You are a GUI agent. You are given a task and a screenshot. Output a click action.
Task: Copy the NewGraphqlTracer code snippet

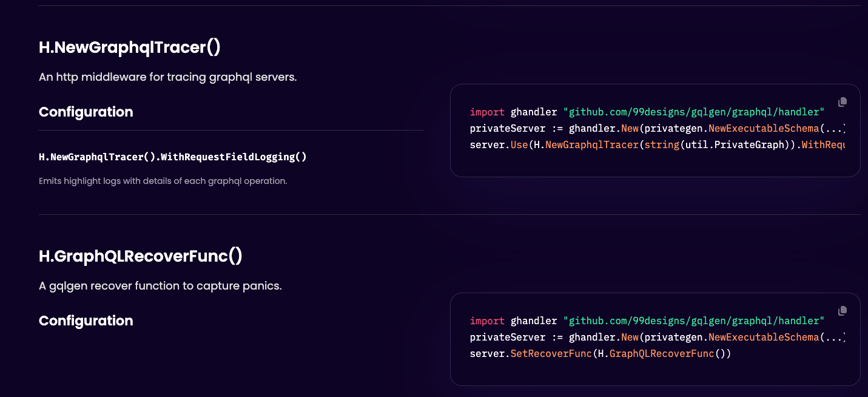(842, 102)
